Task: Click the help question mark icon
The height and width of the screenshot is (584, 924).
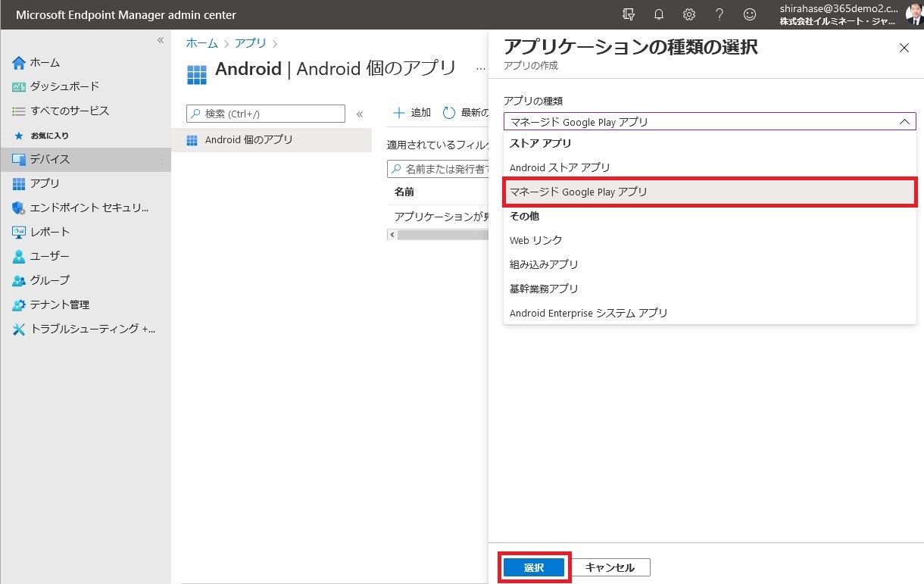Action: 719,14
